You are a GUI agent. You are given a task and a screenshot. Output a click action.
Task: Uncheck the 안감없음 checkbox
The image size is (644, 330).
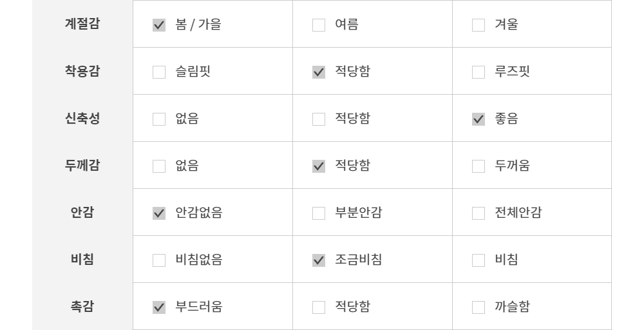click(159, 213)
